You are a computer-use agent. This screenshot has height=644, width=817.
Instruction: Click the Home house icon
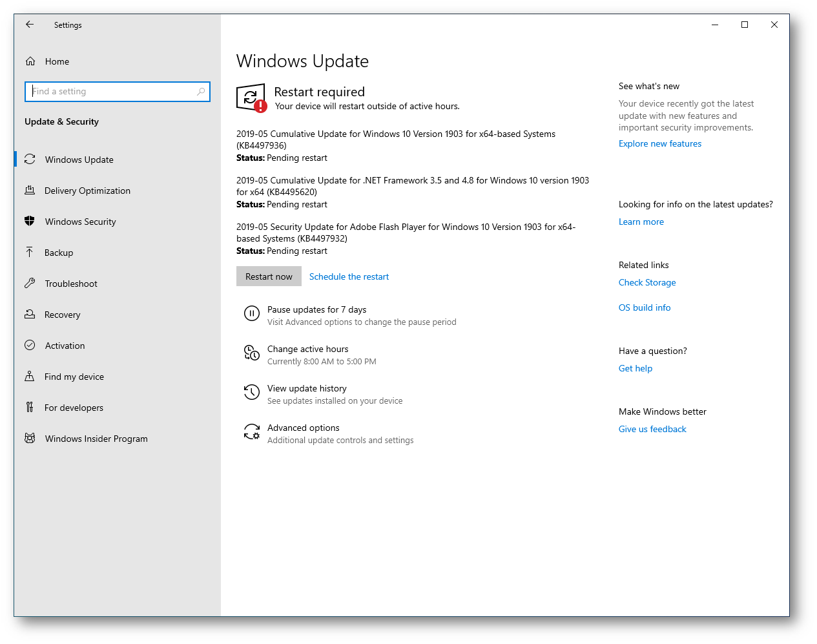30,61
